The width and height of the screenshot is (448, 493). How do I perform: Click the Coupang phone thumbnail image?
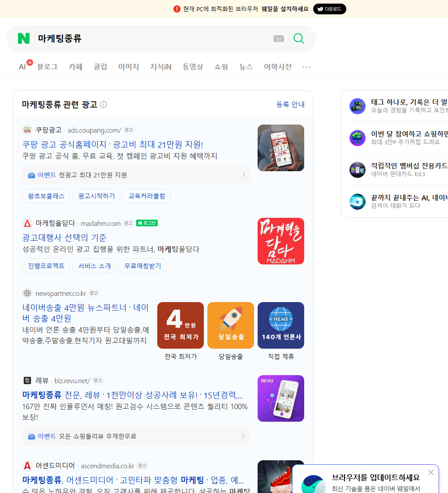pos(281,148)
